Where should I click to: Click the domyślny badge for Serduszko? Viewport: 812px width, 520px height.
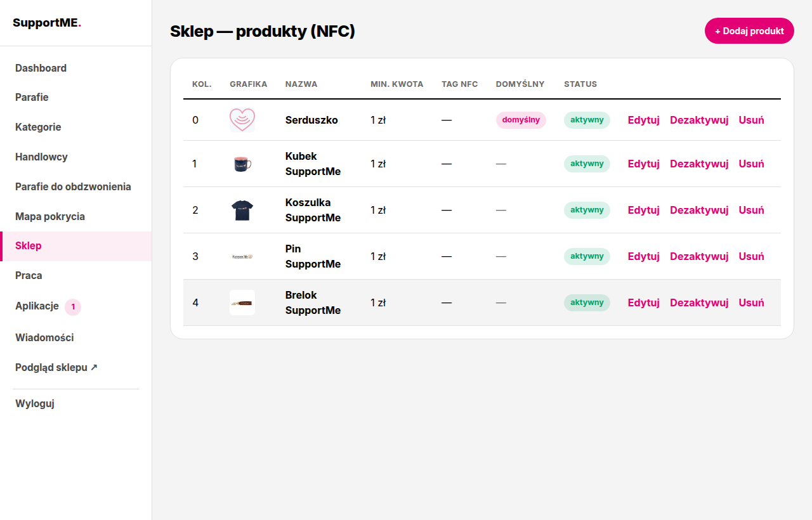point(521,120)
